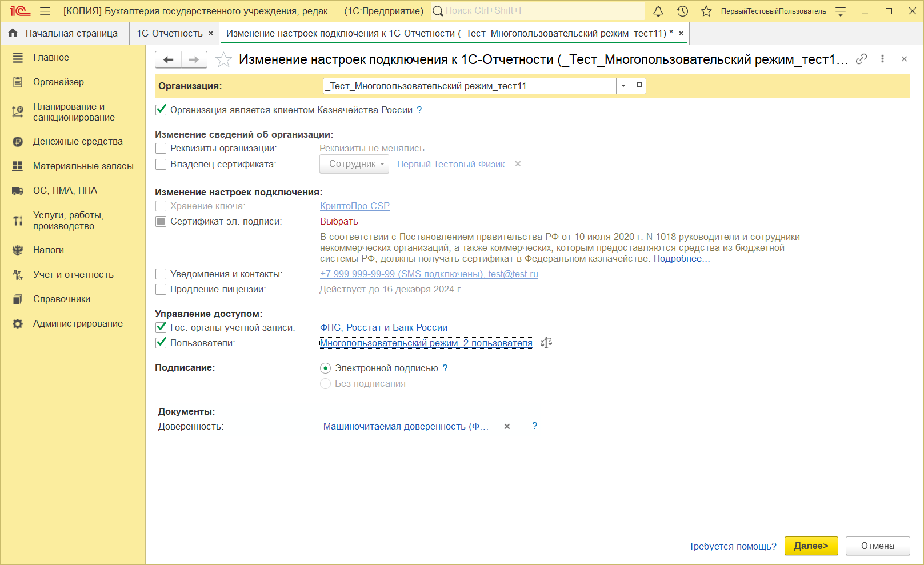Open Машиночитаемая доверенность link
The image size is (924, 565).
[406, 426]
